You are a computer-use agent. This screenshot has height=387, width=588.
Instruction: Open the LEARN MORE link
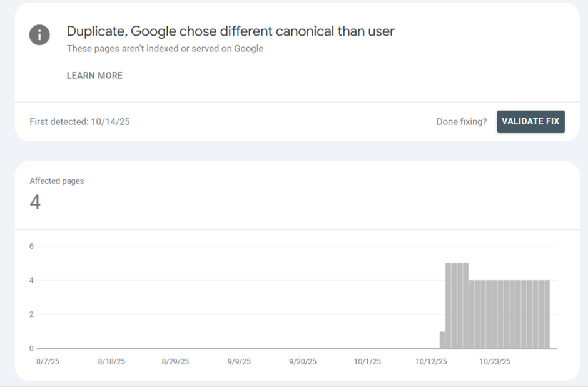[x=94, y=76]
